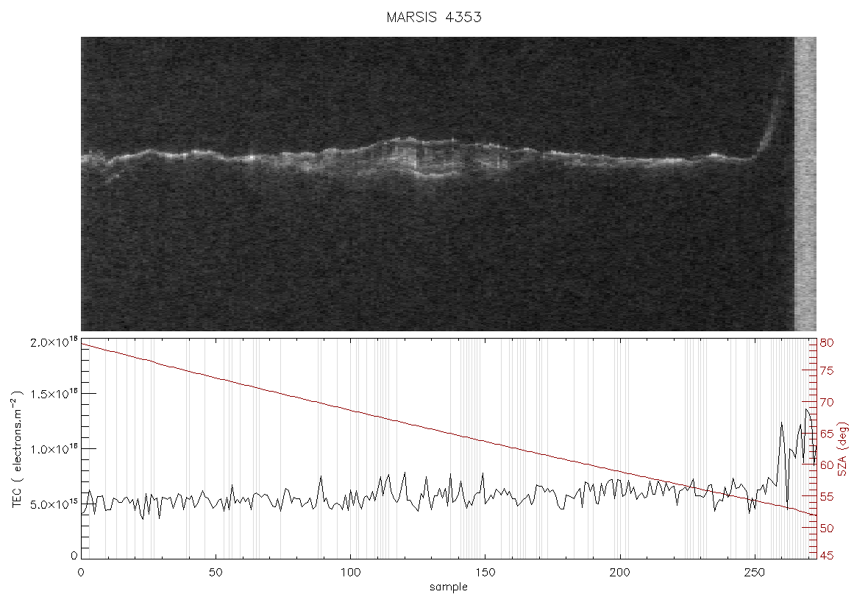Click the 5.0×10^15 TEC tick label

[54, 505]
